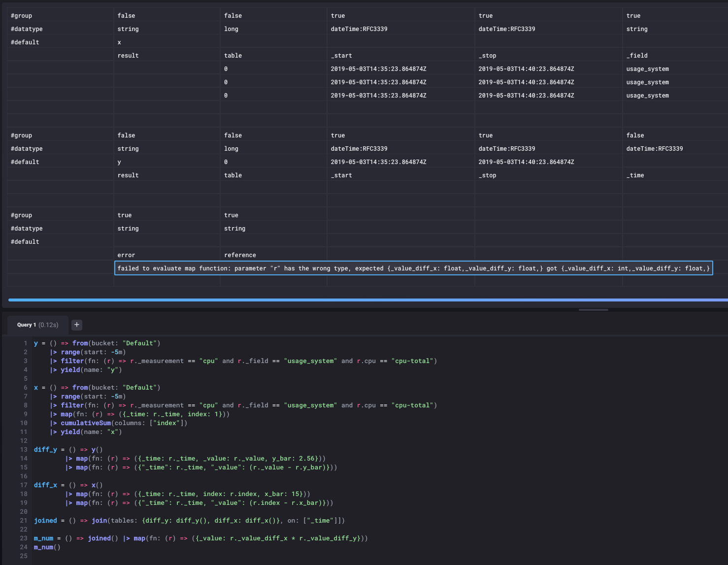Click the horizontal scrollbar under the results table
This screenshot has height=565, width=728.
coord(368,299)
